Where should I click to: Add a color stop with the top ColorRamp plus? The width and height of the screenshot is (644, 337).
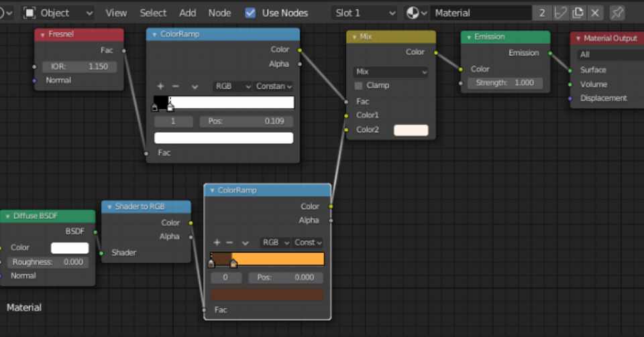click(x=160, y=86)
